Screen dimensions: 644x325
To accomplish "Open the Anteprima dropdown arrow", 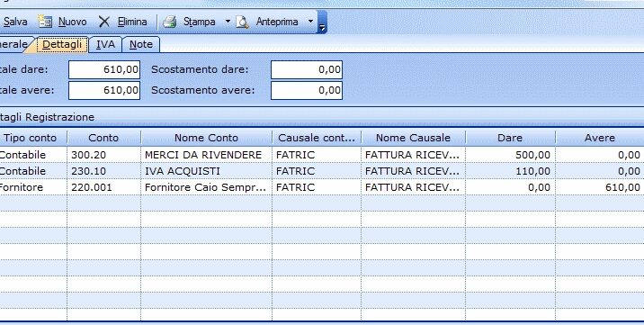I will point(310,22).
